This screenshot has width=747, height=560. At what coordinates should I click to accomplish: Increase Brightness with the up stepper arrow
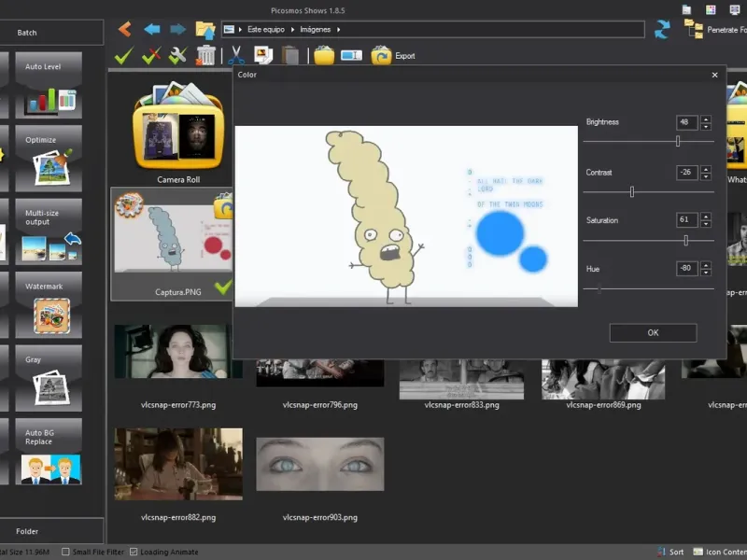706,119
